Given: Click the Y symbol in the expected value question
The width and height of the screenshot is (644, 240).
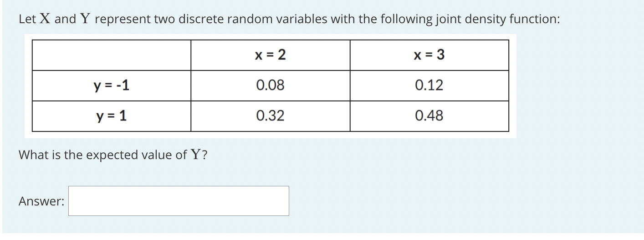Looking at the screenshot, I should pos(196,155).
